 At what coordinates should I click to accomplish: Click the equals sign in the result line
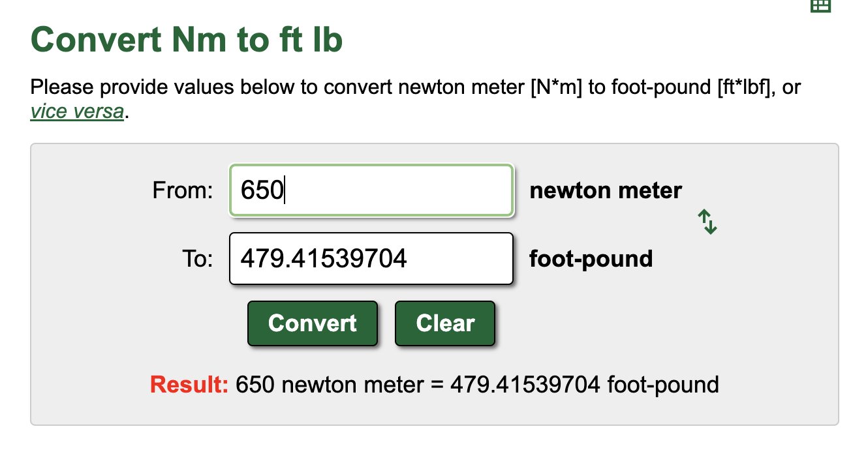pos(437,385)
